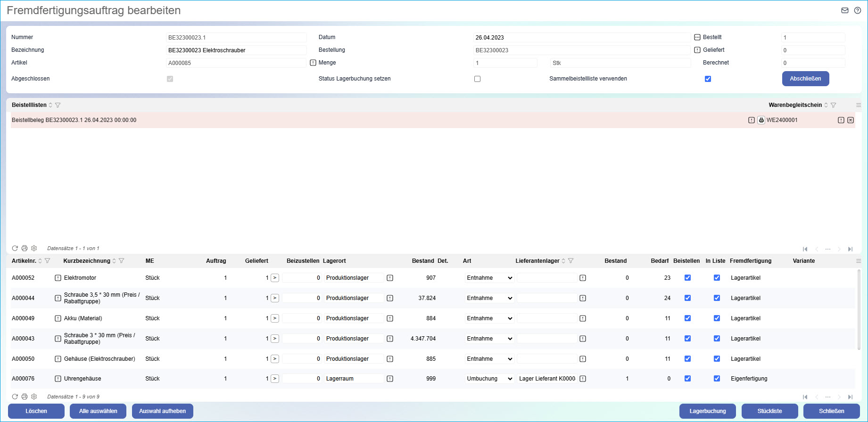Uncheck Beistellen for Uhrengehäuse

tap(687, 379)
